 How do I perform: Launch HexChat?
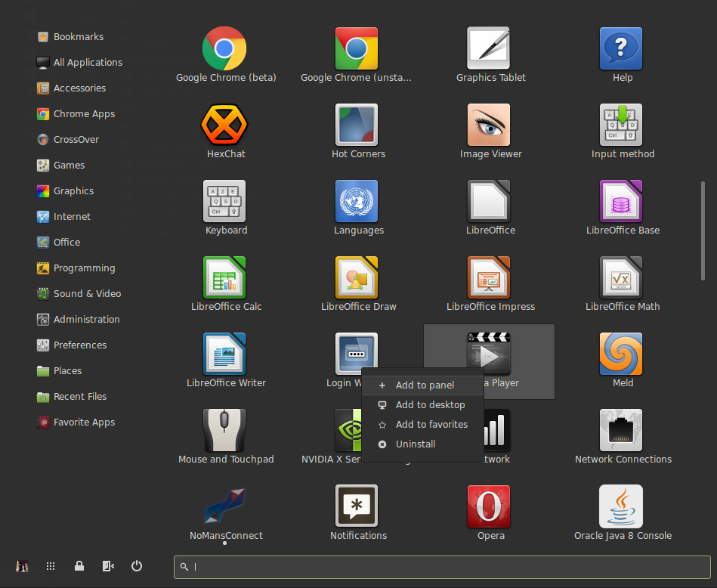click(224, 131)
